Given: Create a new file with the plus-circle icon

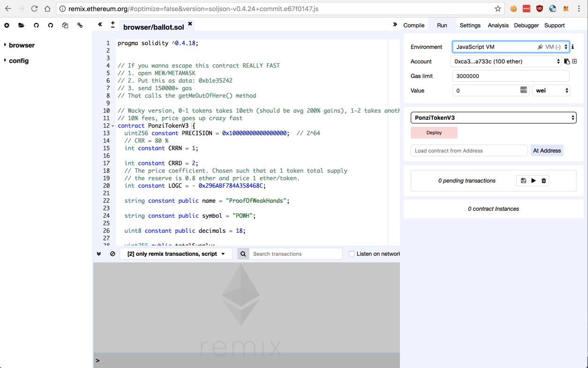Looking at the screenshot, I should pyautogui.click(x=7, y=25).
